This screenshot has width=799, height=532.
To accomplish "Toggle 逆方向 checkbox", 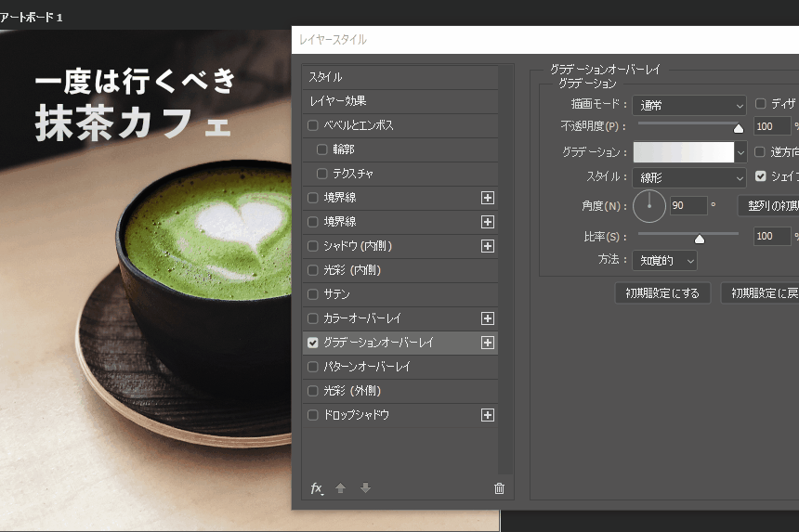I will pos(760,151).
